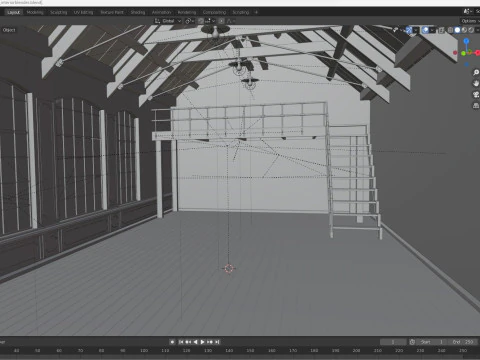The image size is (480, 360).
Task: Select solid viewport shading
Action: [457, 30]
